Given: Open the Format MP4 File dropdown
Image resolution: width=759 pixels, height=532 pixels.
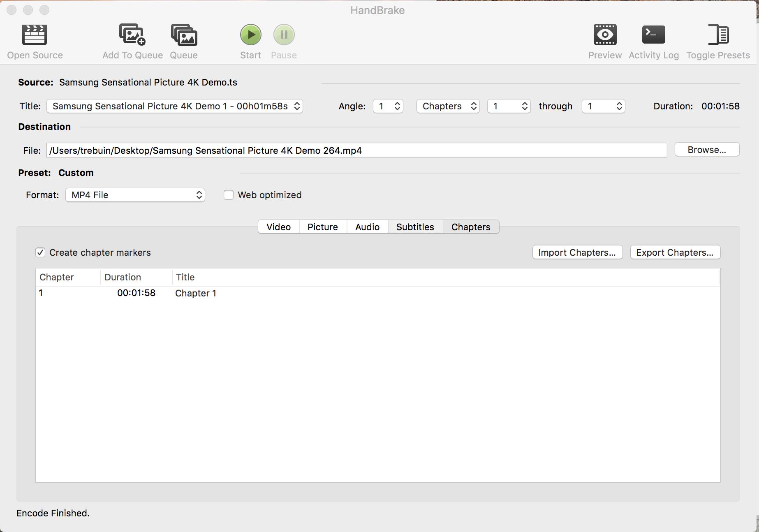Looking at the screenshot, I should click(135, 195).
